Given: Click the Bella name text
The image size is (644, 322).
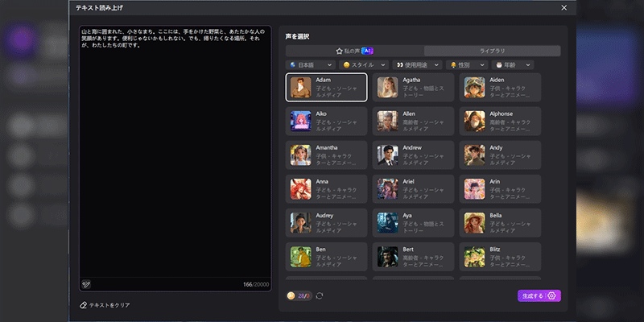Looking at the screenshot, I should pos(496,215).
